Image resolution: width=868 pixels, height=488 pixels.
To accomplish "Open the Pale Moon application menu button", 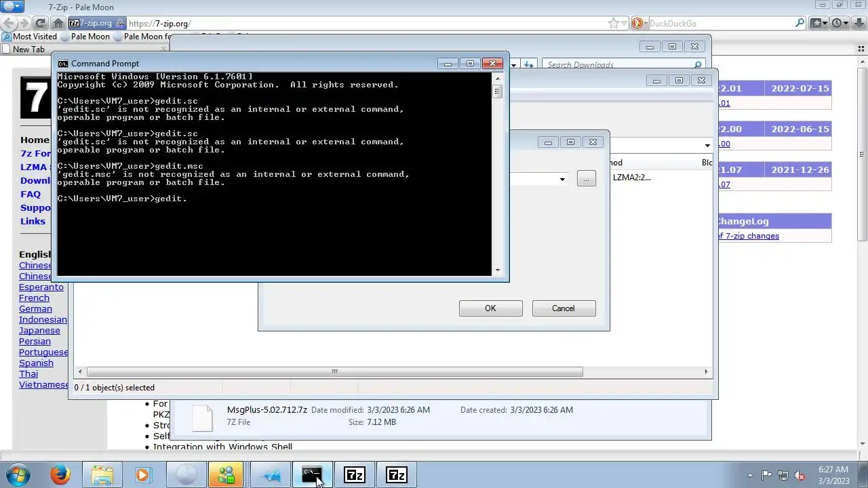I will pyautogui.click(x=13, y=7).
